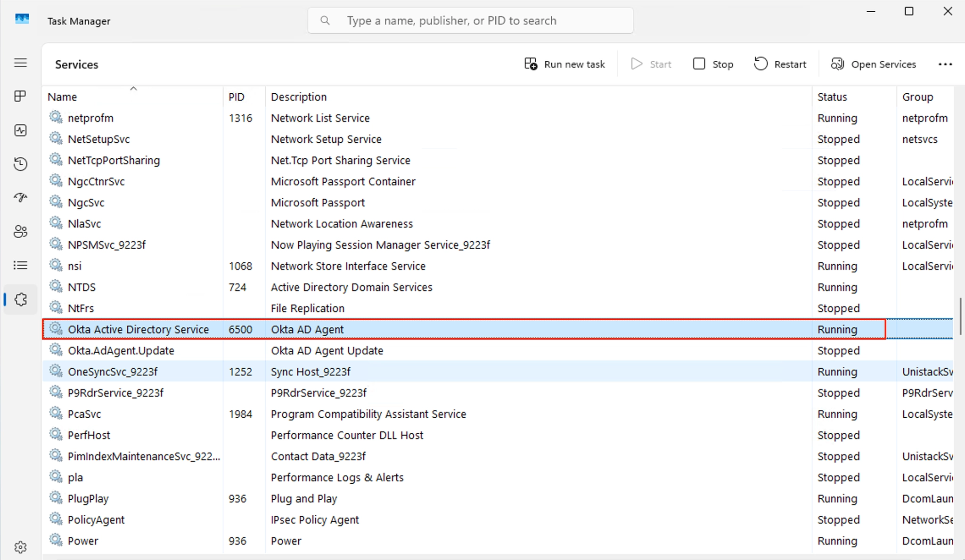This screenshot has height=560, width=965.
Task: Focus the name, publisher, or PID search box
Action: coord(470,21)
